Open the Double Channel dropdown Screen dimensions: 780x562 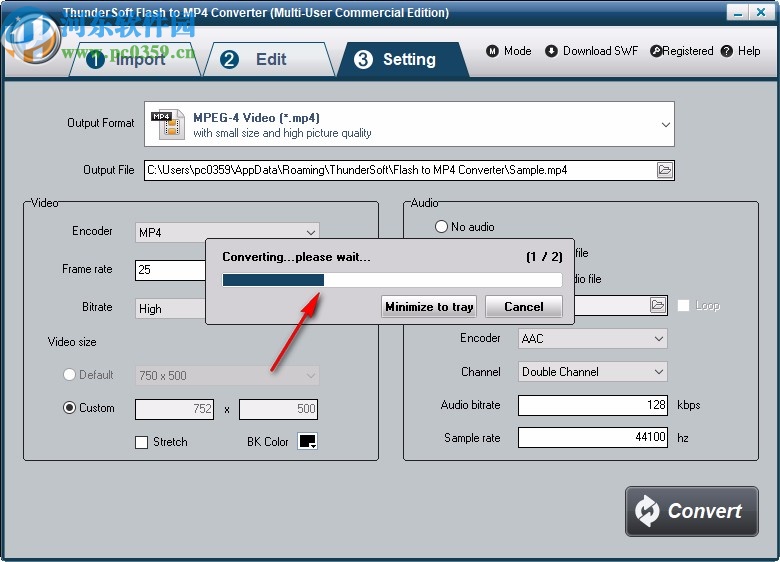(592, 372)
